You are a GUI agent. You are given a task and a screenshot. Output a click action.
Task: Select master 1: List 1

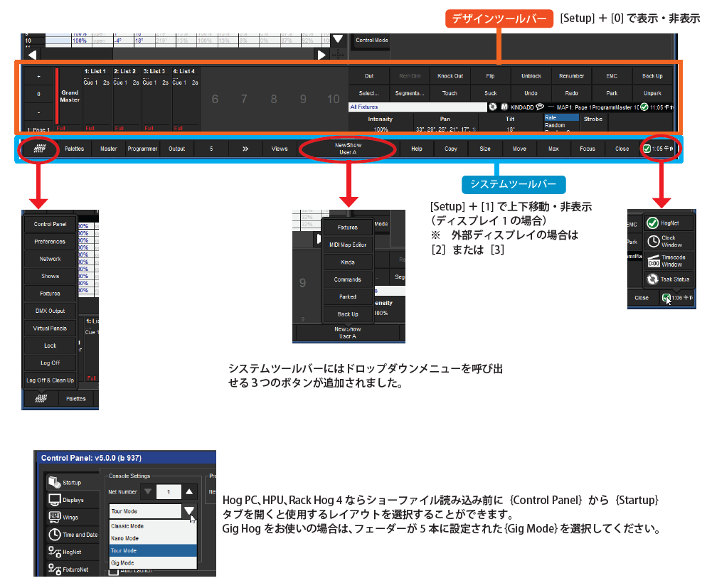click(97, 99)
